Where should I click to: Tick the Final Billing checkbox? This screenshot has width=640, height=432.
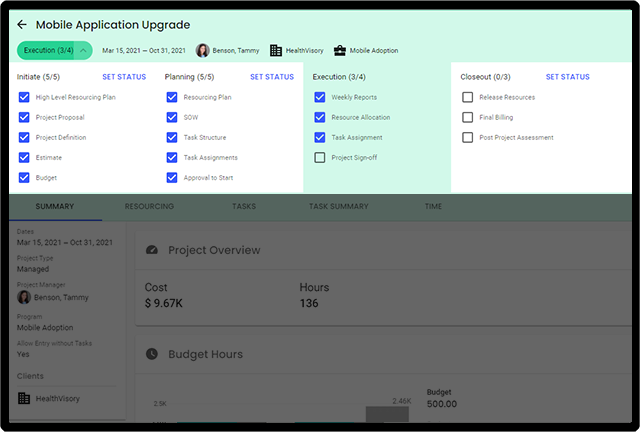pos(467,117)
